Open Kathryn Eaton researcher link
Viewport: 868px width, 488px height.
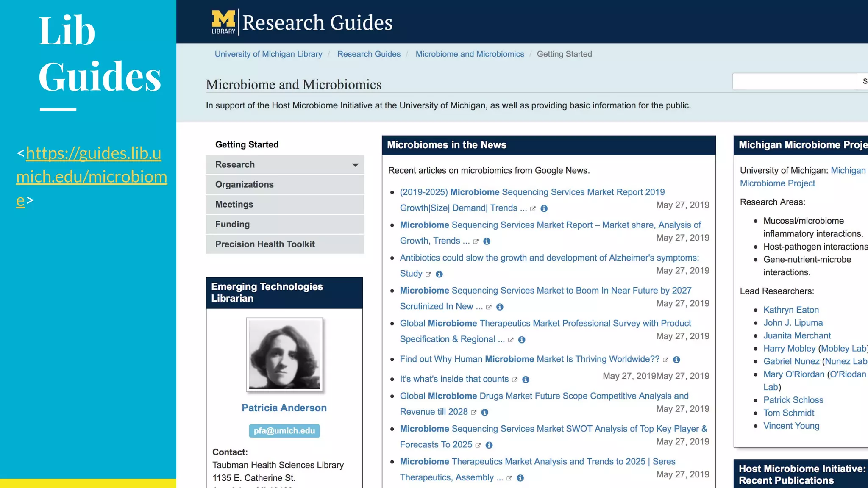791,310
